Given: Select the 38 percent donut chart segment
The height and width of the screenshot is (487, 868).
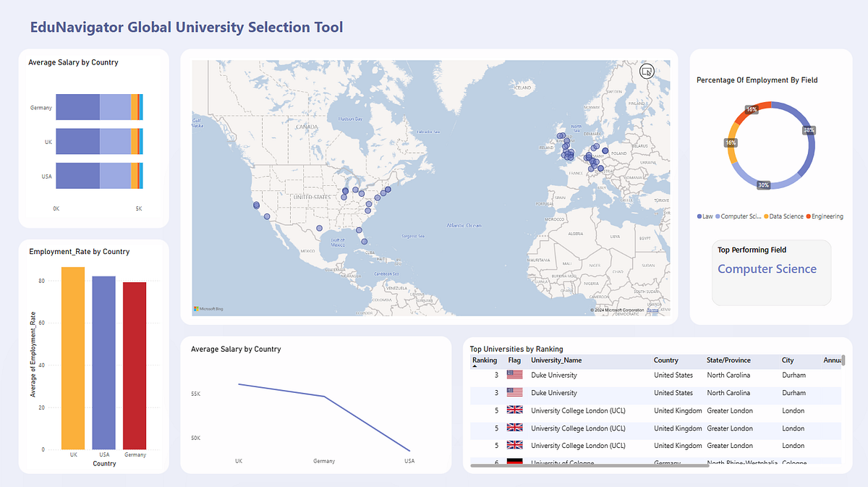Looking at the screenshot, I should tap(810, 131).
